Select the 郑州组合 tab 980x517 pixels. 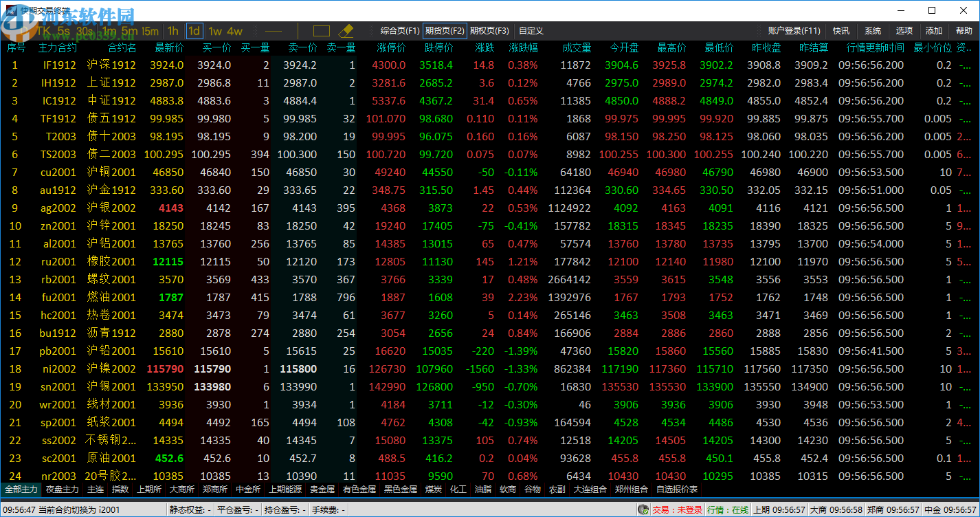point(632,489)
